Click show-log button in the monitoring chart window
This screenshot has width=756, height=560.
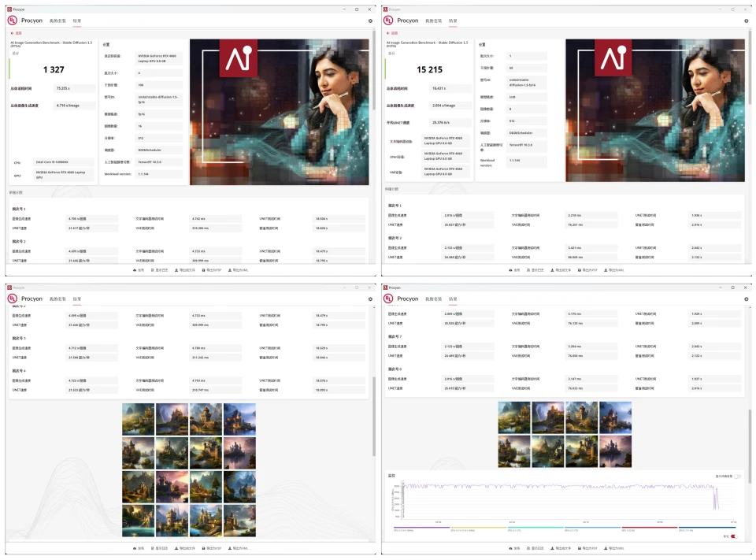tap(535, 548)
